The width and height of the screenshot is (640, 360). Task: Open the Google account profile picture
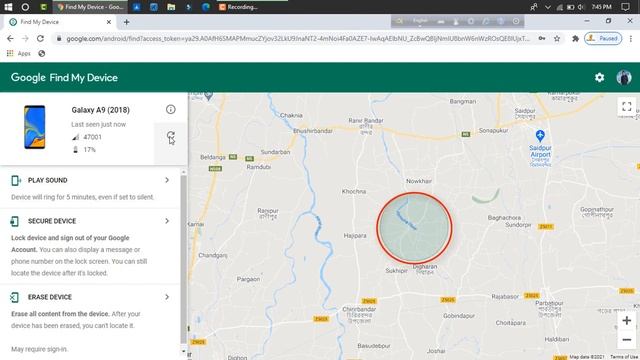coord(624,78)
